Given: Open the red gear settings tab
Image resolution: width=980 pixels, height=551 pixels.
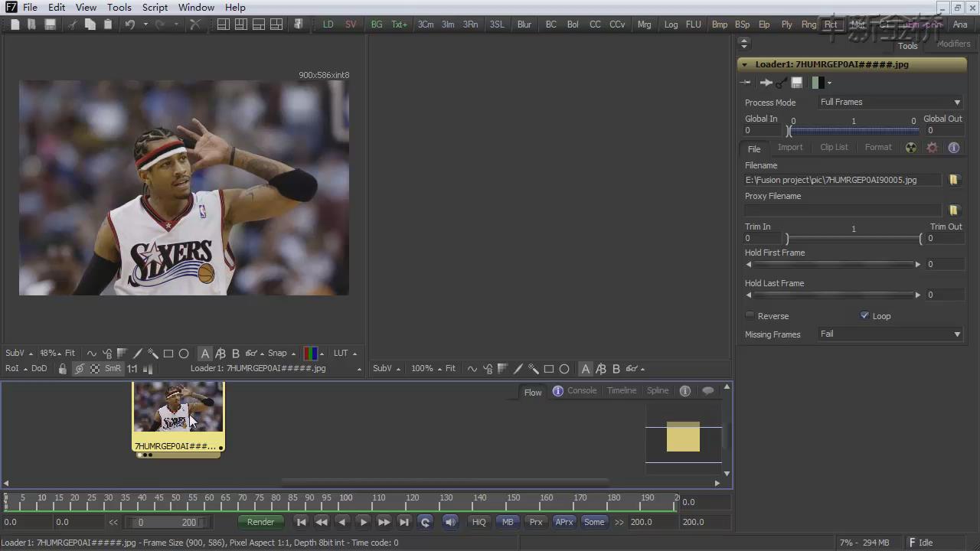Looking at the screenshot, I should [x=932, y=148].
